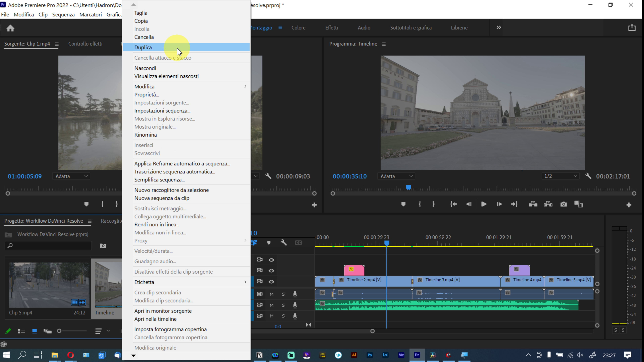Choose Duplica from the context menu

click(x=186, y=47)
